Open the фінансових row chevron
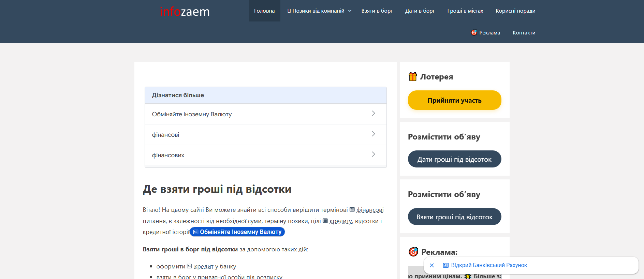 click(x=374, y=154)
